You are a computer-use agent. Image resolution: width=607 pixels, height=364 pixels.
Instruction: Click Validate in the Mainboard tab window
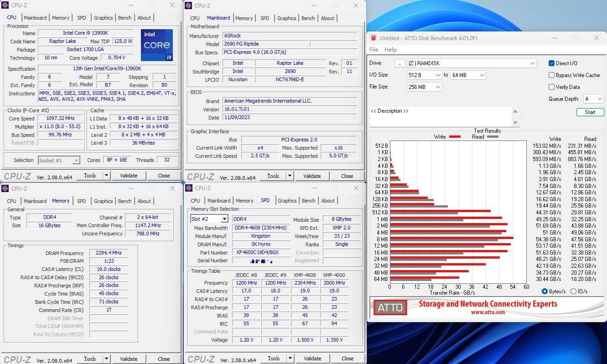coord(312,176)
